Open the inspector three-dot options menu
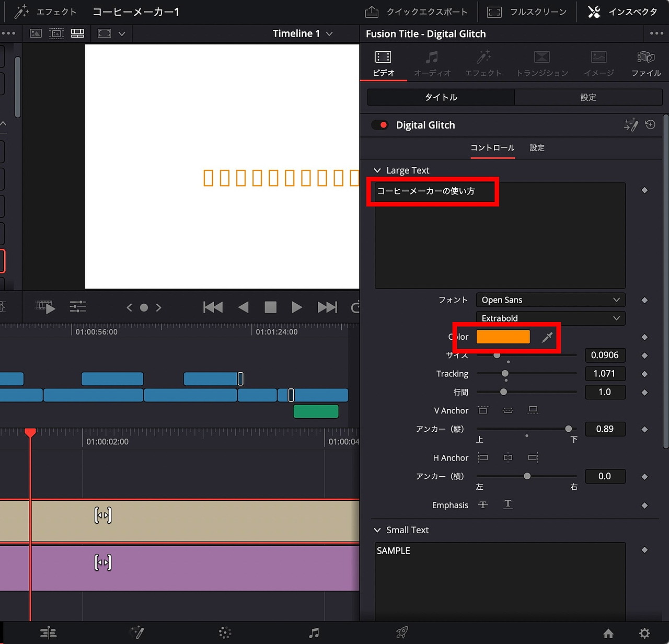 (656, 33)
